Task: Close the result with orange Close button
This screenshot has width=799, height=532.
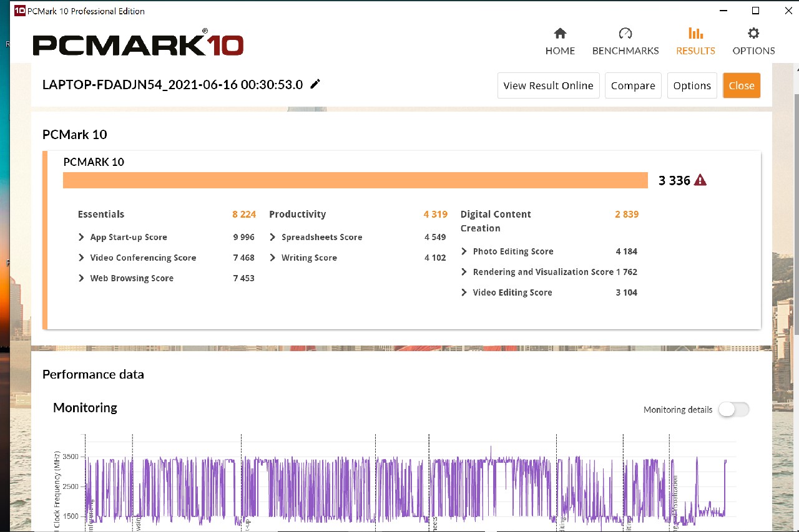Action: 742,85
